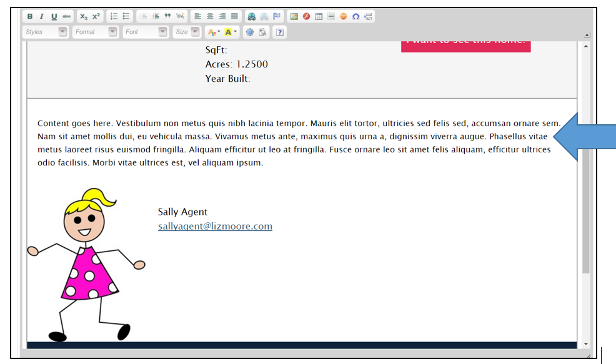Insert a link with the globe icon

(251, 17)
